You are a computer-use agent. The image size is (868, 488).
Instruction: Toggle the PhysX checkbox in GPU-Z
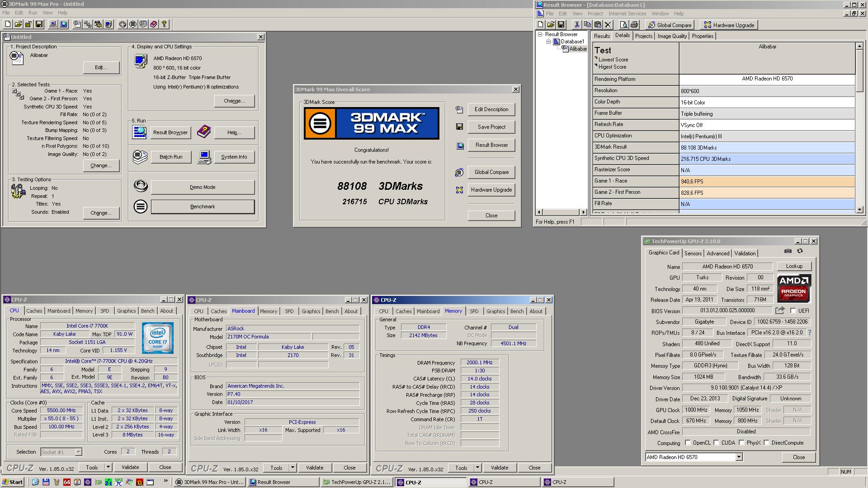(741, 443)
